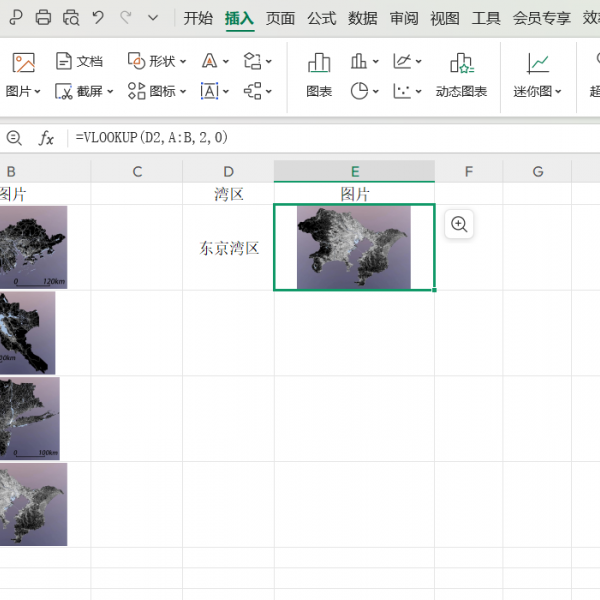Viewport: 600px width, 600px height.
Task: Expand the 截屏 (Screenshot) dropdown
Action: (x=109, y=92)
